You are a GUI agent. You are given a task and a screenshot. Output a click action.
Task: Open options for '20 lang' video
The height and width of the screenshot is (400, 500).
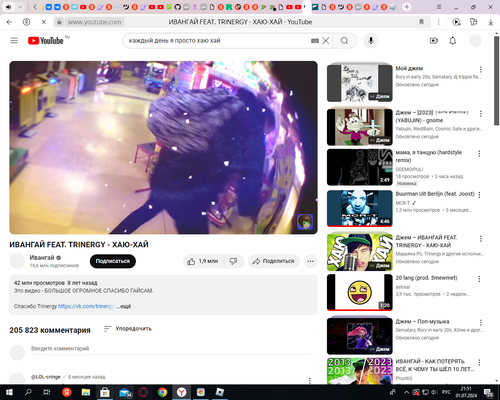tap(479, 279)
